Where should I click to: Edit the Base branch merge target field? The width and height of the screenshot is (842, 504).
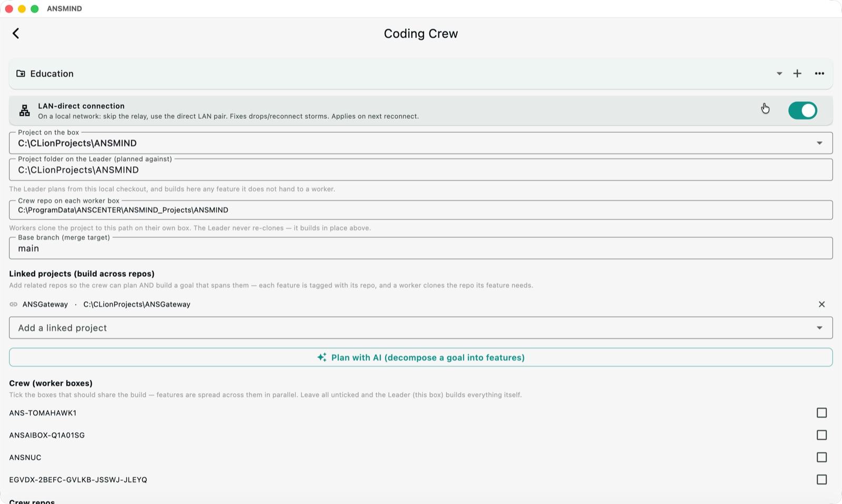[420, 248]
